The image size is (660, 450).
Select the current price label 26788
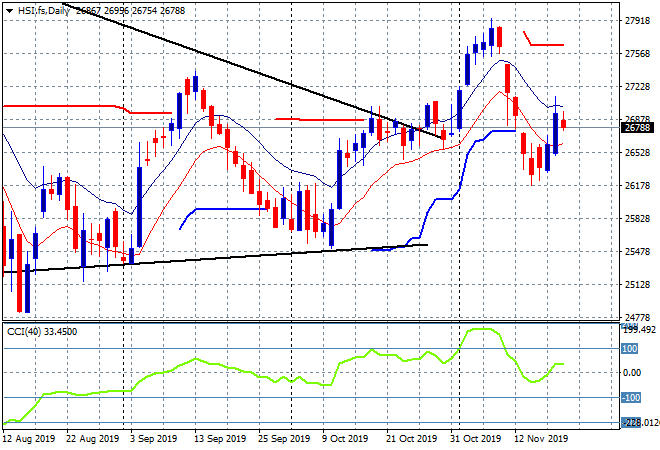[637, 128]
